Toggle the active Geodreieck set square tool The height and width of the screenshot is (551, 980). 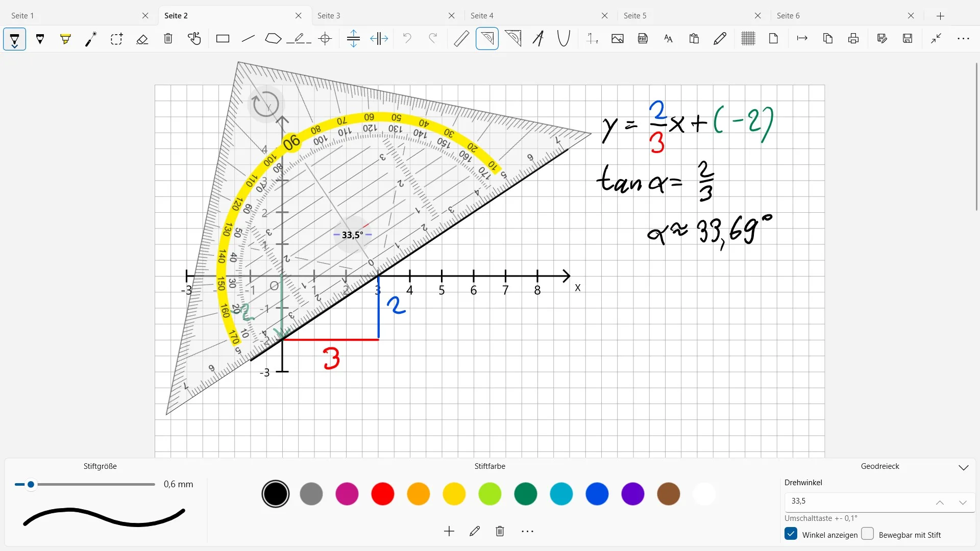coord(487,39)
